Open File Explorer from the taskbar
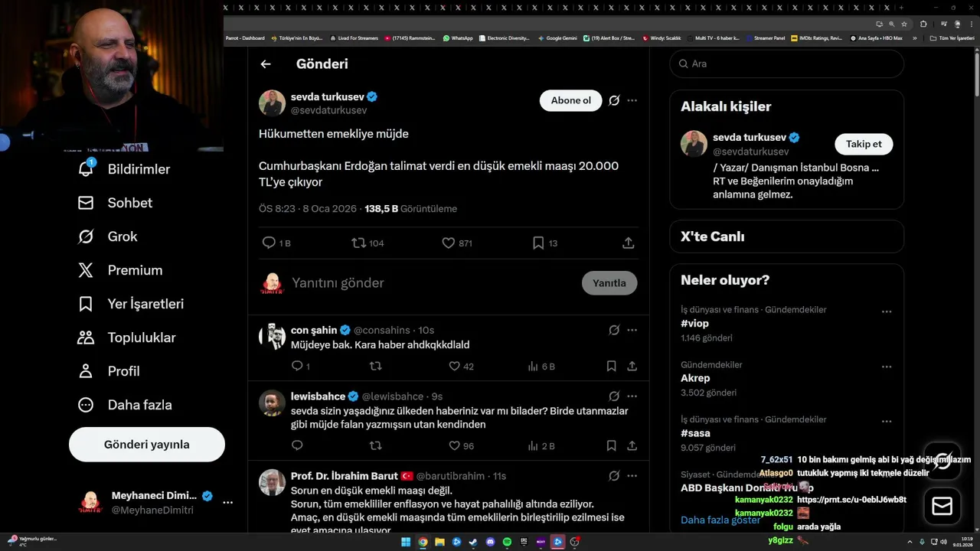 (x=439, y=542)
